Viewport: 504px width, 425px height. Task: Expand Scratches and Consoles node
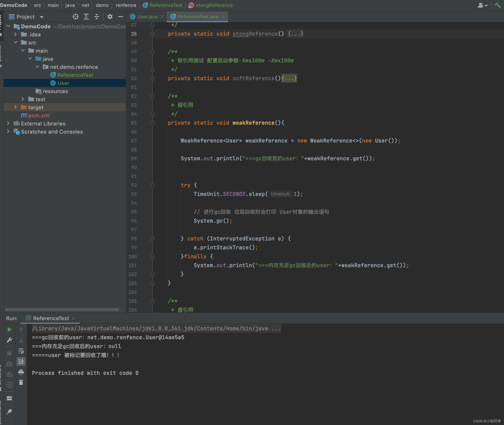click(8, 131)
